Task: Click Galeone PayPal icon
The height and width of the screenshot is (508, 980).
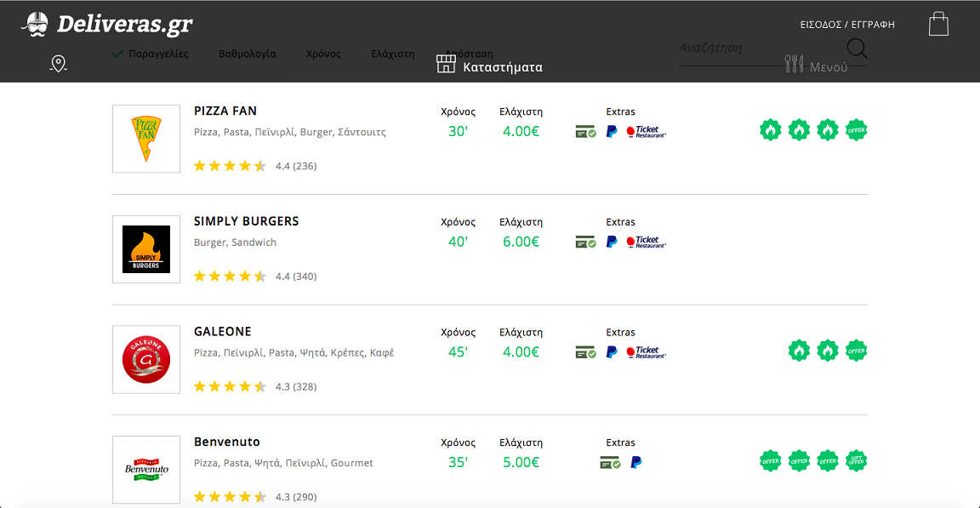Action: (x=612, y=351)
